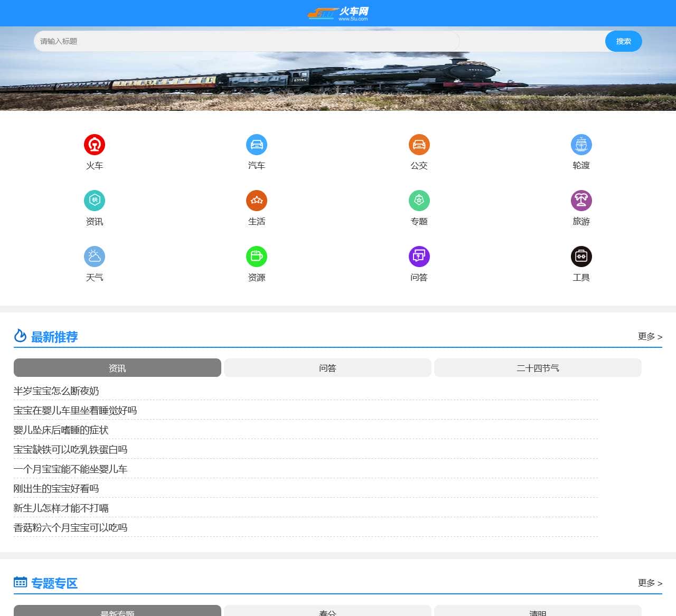Open article 半岁宝宝怎么断夜奶
The width and height of the screenshot is (676, 616).
[57, 391]
